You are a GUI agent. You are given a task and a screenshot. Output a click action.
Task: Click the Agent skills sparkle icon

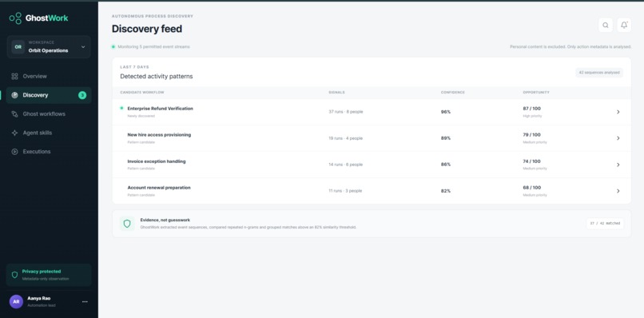(x=15, y=133)
